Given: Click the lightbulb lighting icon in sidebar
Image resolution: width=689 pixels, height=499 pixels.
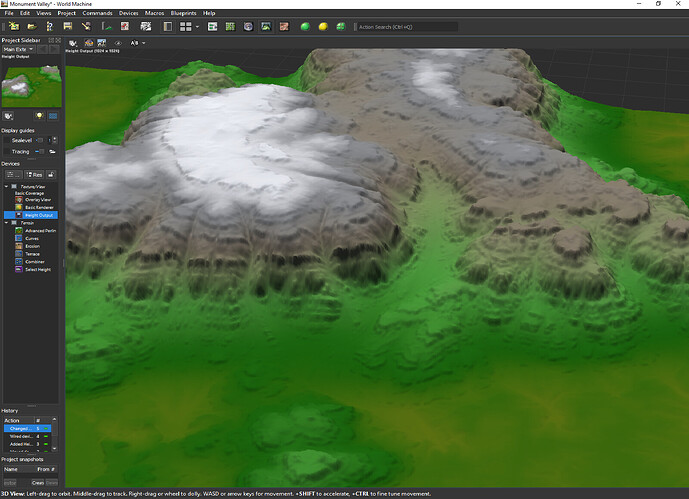Looking at the screenshot, I should pos(40,116).
